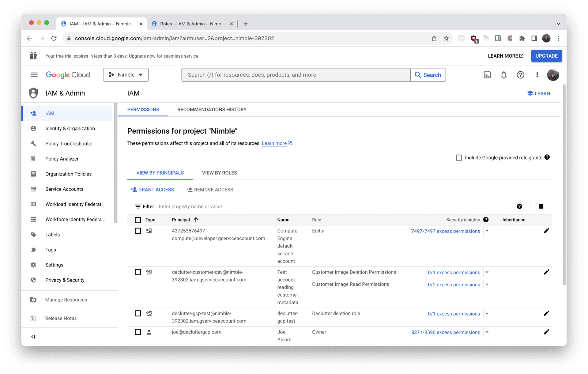Open the main navigation hamburger menu
588x374 pixels.
tap(34, 75)
